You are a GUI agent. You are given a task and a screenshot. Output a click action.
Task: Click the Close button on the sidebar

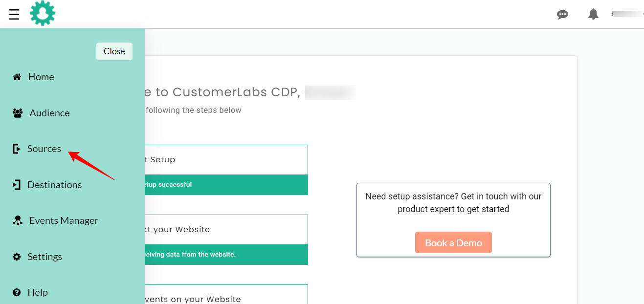(x=114, y=51)
